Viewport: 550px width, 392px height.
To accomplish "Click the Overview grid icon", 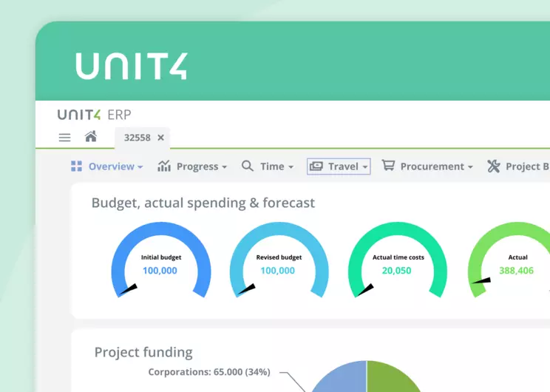I will tap(76, 166).
